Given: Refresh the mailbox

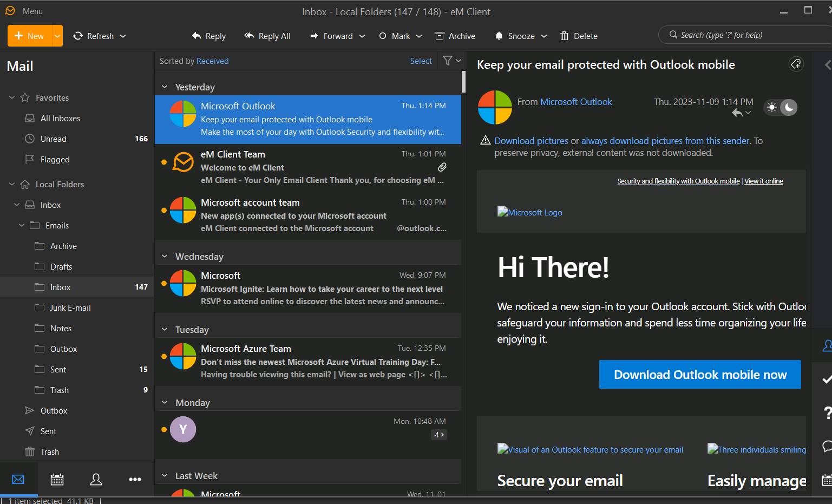Looking at the screenshot, I should [94, 36].
